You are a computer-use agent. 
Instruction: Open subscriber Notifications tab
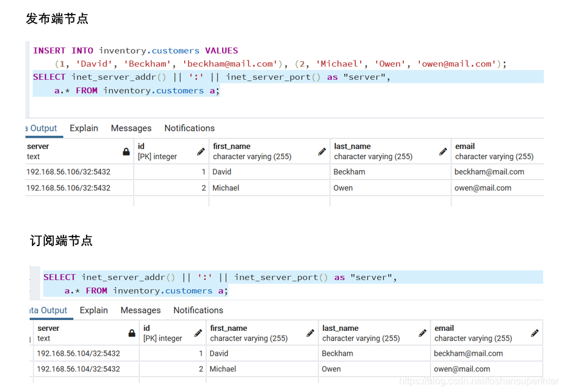pyautogui.click(x=198, y=310)
